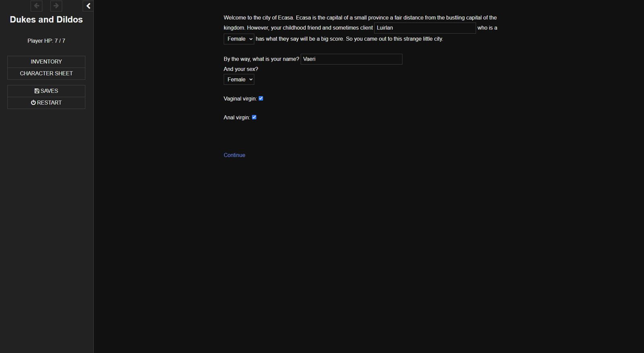Open the INVENTORY menu
Screen dimensions: 644x353
46,62
